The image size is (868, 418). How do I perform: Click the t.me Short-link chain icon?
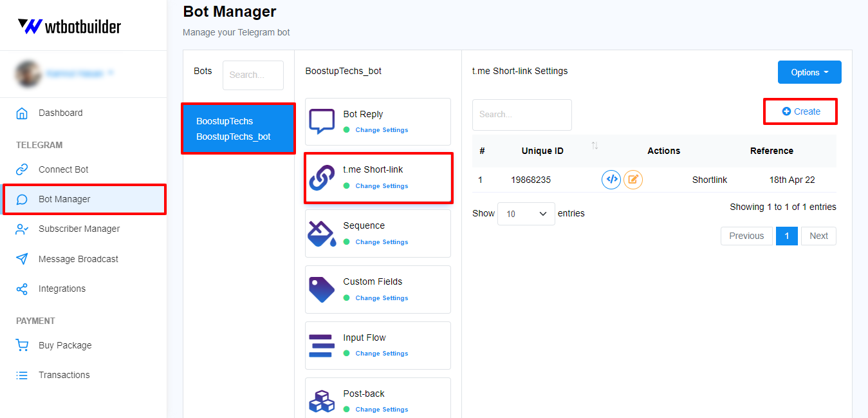(x=322, y=178)
